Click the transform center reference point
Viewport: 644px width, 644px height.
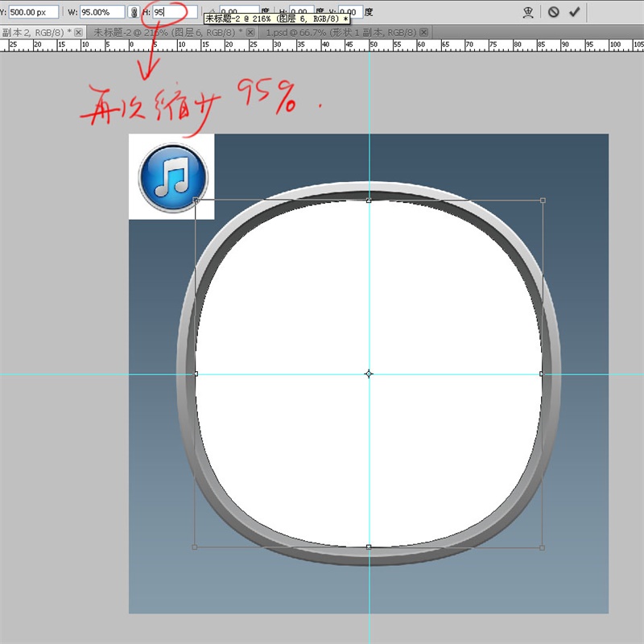[369, 374]
